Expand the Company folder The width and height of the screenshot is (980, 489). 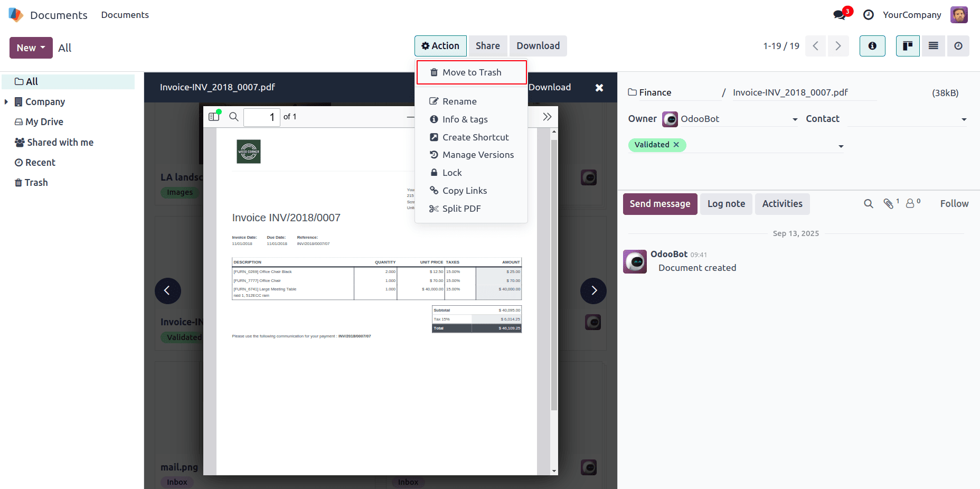click(x=7, y=101)
